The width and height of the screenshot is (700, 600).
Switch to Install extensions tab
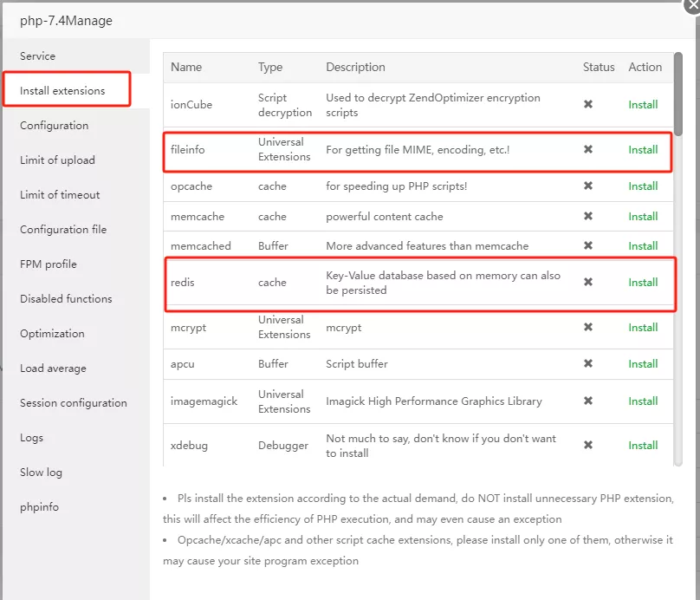[62, 91]
